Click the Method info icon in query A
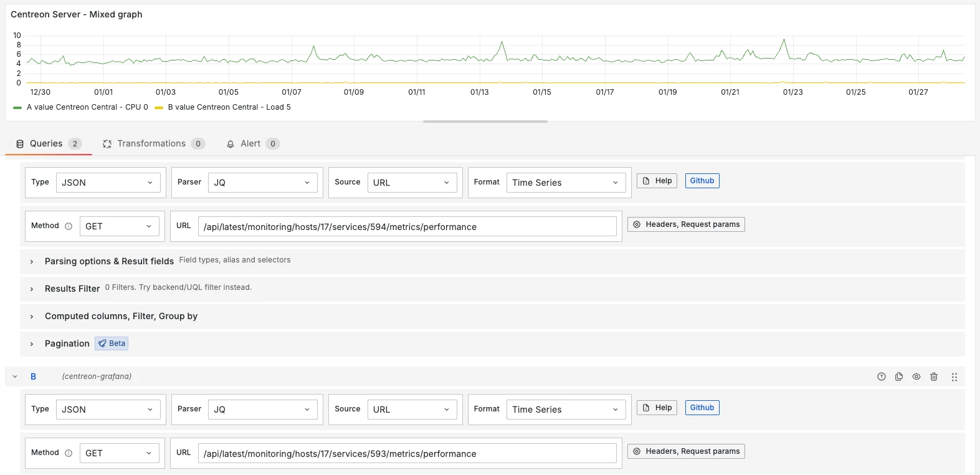 coord(69,226)
